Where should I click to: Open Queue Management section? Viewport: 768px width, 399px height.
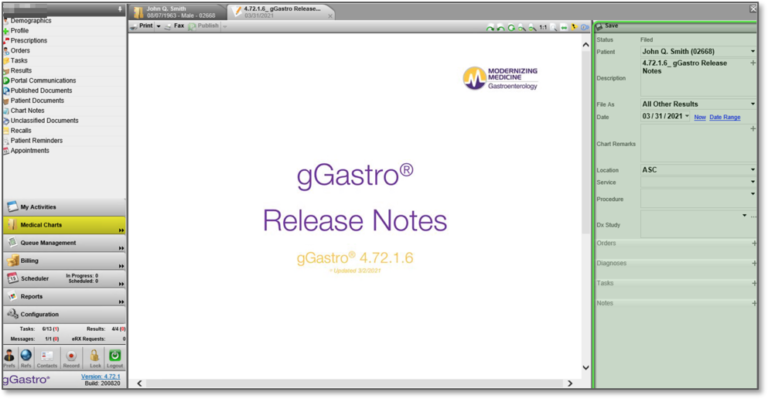(x=64, y=243)
